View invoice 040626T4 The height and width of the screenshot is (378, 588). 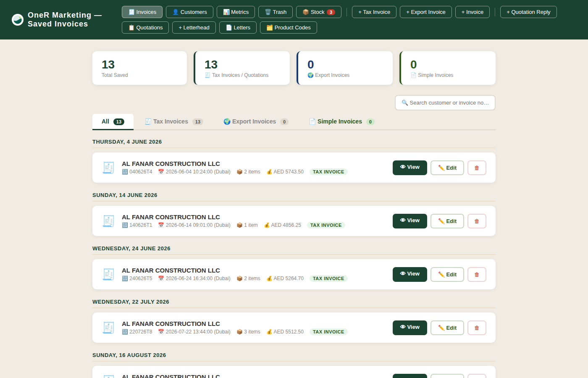click(x=410, y=168)
